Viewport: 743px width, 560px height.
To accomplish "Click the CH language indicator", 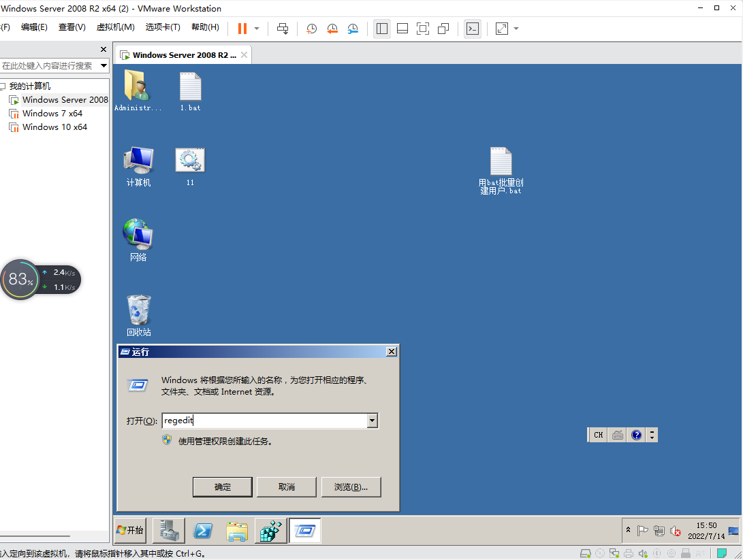I will point(599,435).
